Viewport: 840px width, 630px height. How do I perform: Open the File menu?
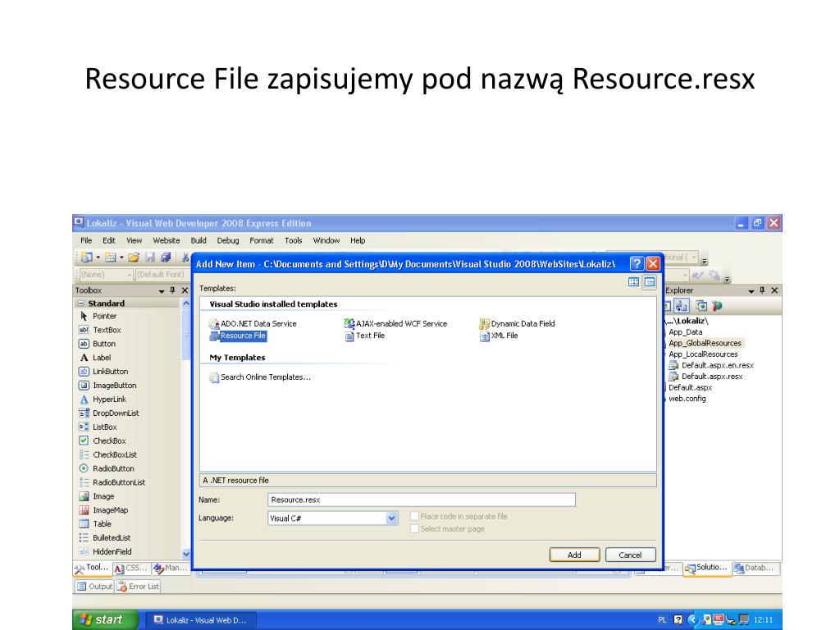86,240
